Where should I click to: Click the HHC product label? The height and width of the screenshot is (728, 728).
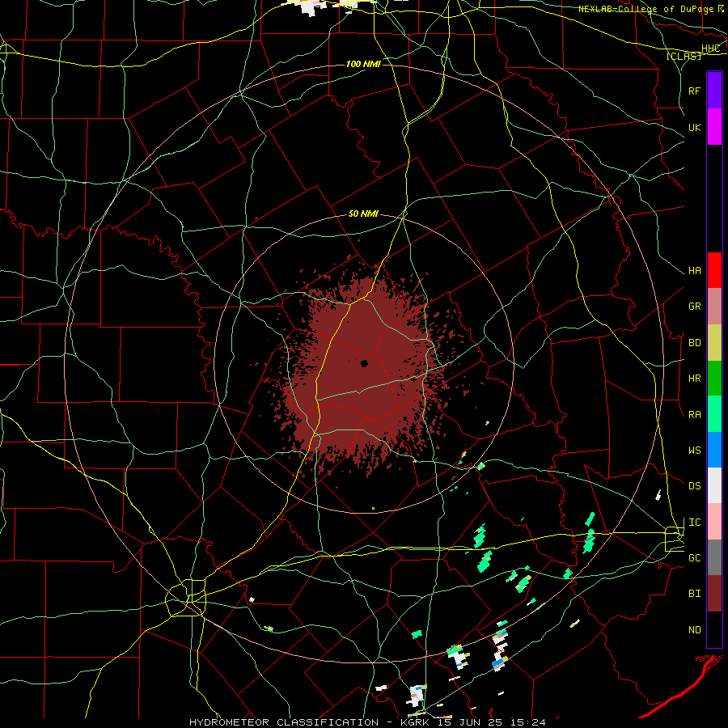[711, 49]
